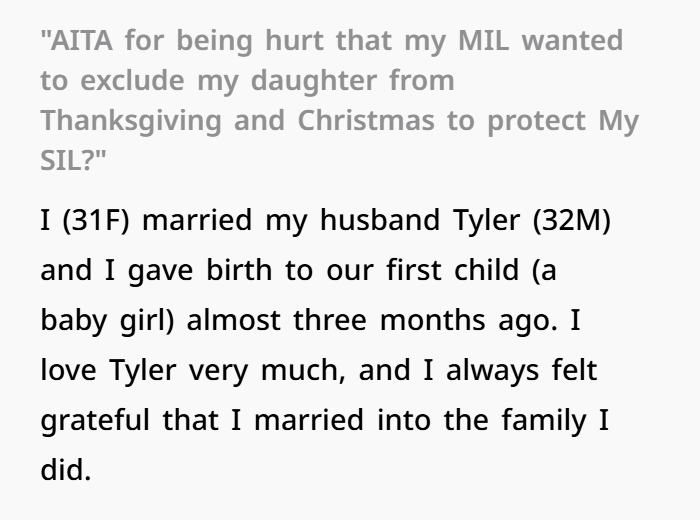Viewport: 700px width, 520px height.
Task: Click the words "gave birth"
Action: point(200,271)
